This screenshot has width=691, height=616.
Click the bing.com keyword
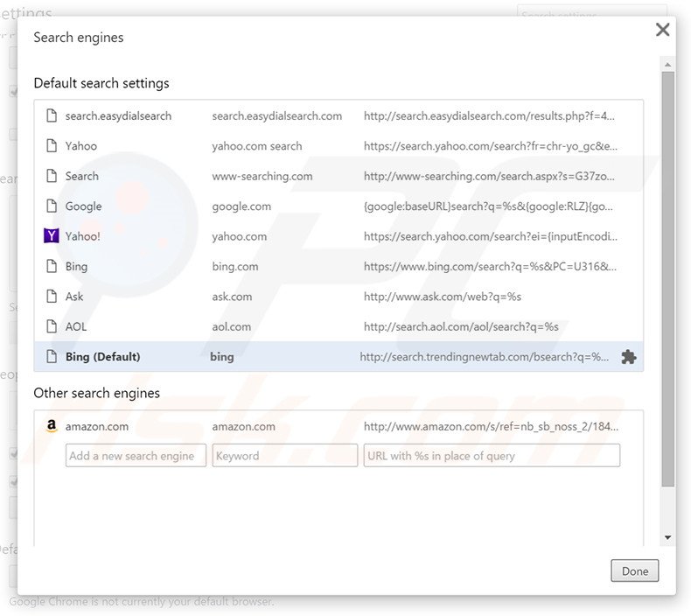tap(235, 266)
